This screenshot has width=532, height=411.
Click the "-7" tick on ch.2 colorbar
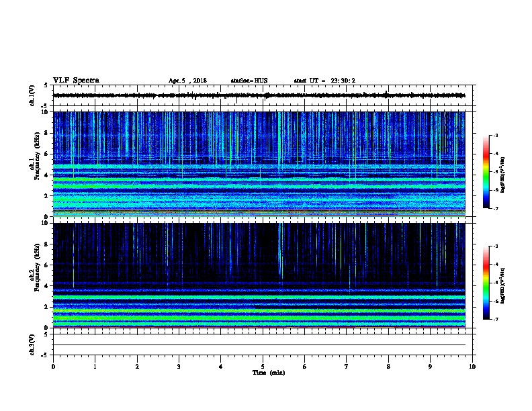pyautogui.click(x=495, y=320)
